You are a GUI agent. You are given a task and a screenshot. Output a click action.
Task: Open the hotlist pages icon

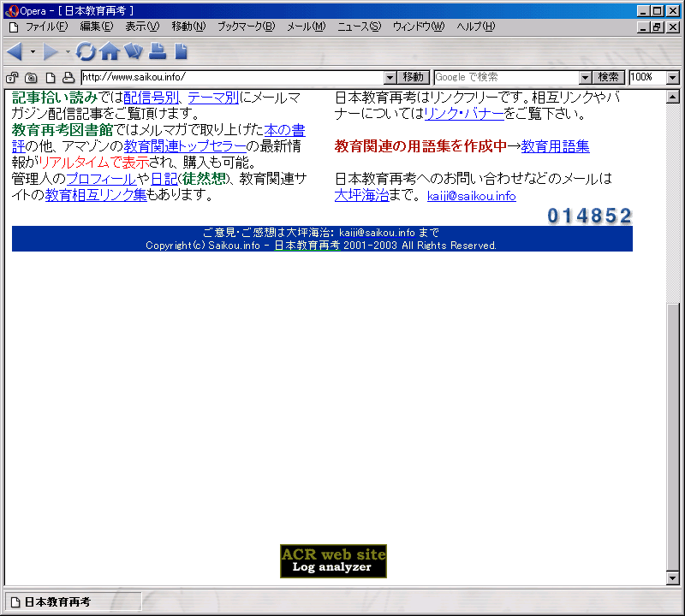coord(134,51)
